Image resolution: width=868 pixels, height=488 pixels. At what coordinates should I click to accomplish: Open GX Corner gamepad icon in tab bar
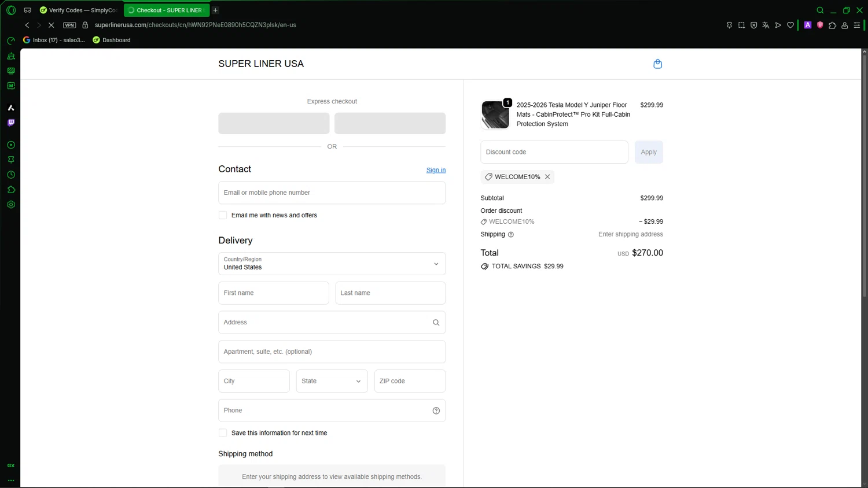click(27, 10)
